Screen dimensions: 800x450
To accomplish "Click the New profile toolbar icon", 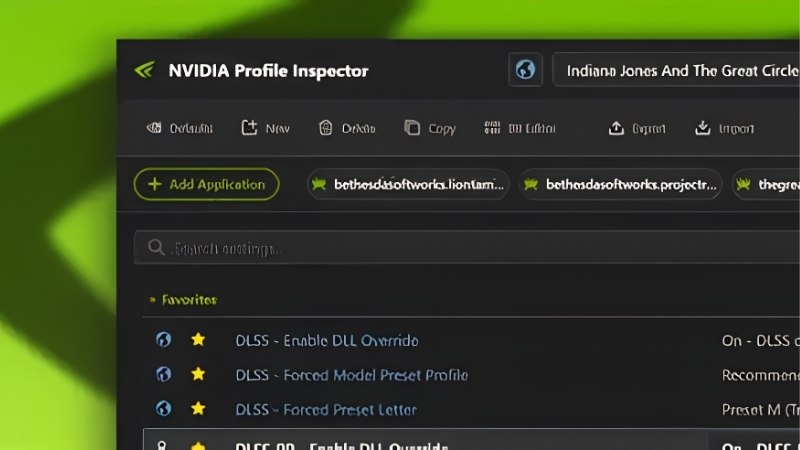I will 249,128.
